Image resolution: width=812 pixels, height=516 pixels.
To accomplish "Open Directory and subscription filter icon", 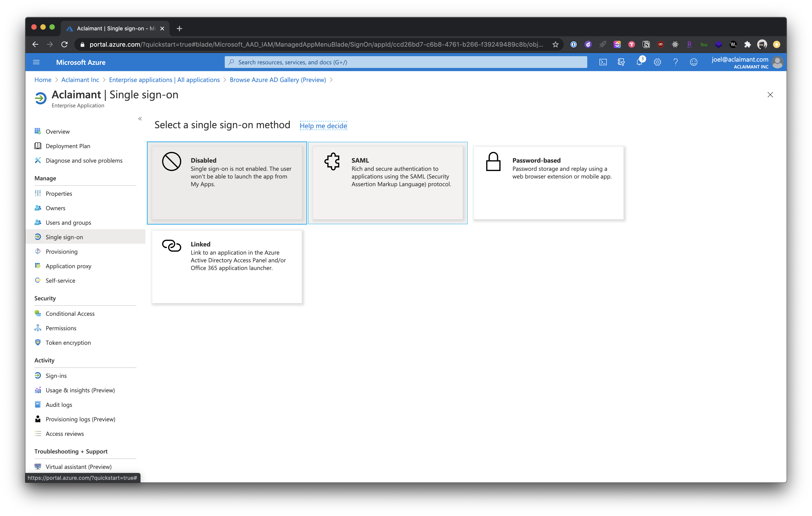I will (621, 62).
